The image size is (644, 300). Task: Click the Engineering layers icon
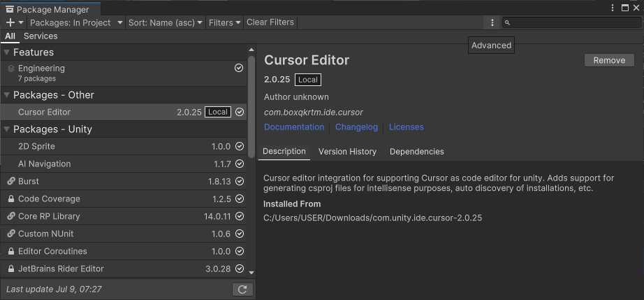tap(11, 69)
